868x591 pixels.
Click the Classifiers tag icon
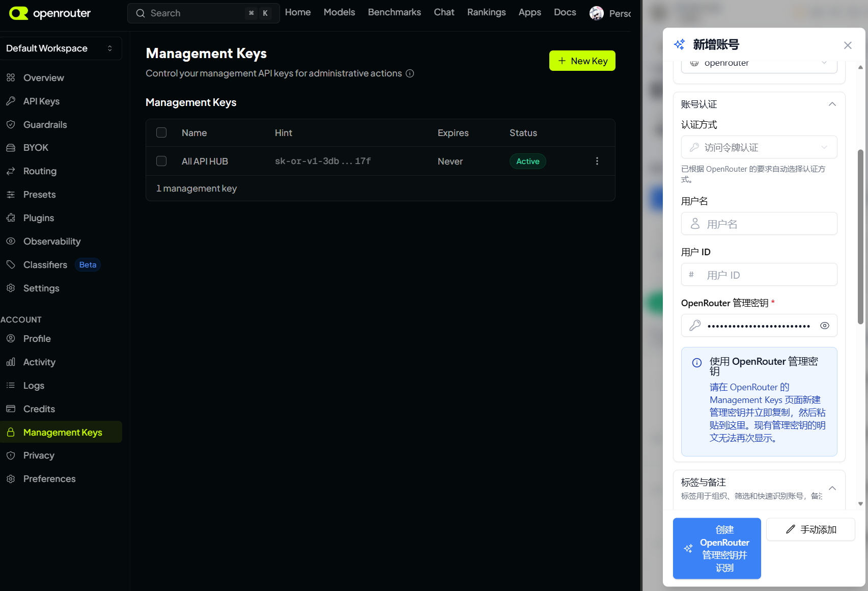(11, 264)
